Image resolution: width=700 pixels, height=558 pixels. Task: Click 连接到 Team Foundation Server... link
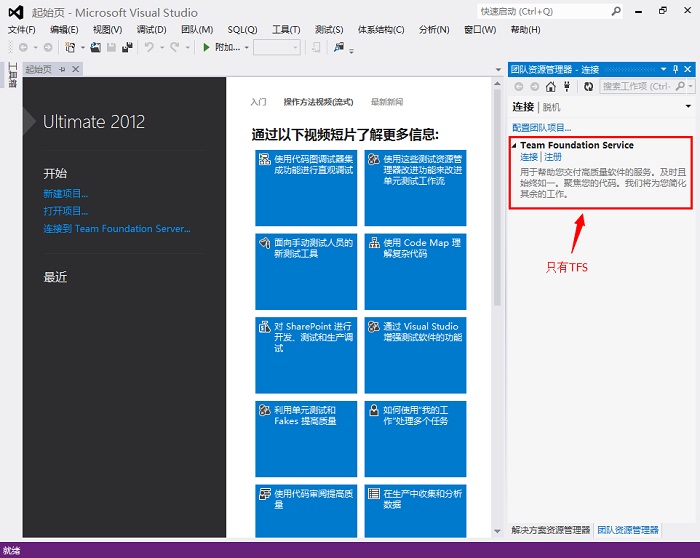coord(117,229)
